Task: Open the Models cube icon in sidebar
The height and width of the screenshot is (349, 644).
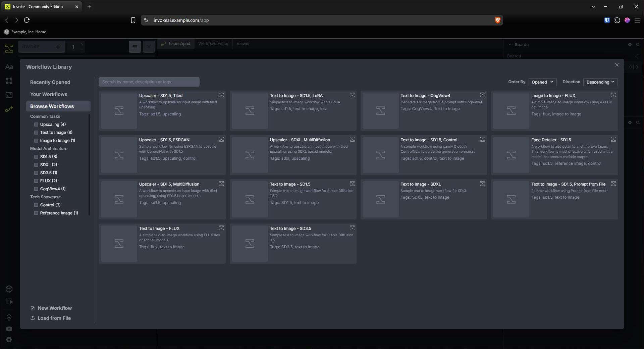Action: [x=9, y=289]
